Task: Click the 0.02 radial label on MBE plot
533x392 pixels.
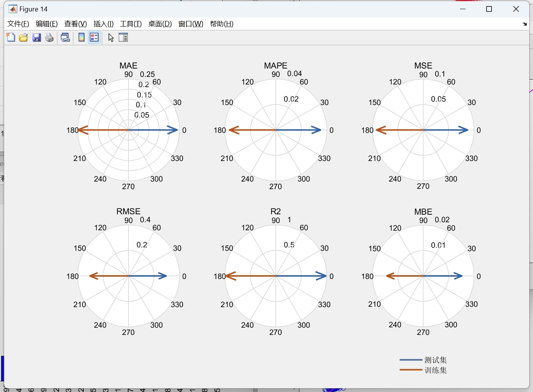Action: tap(442, 220)
